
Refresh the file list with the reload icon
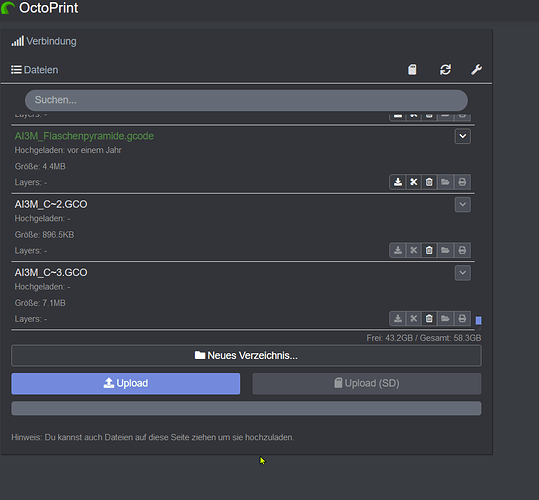[446, 70]
